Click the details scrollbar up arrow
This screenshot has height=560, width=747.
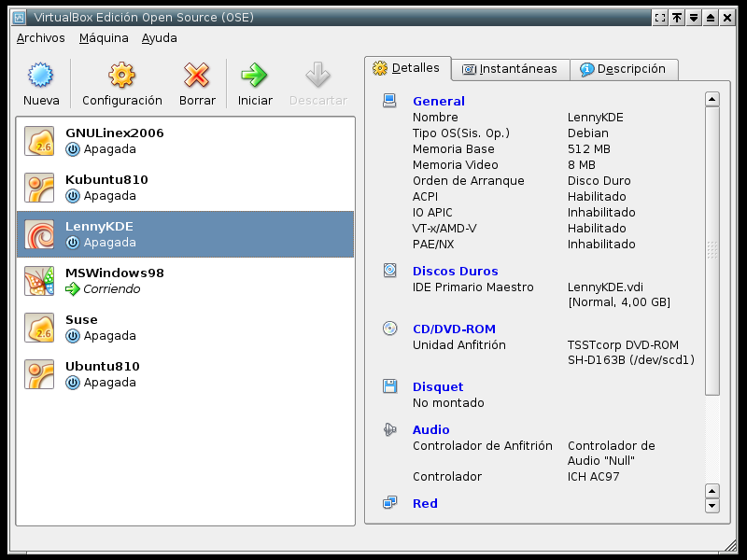click(712, 99)
